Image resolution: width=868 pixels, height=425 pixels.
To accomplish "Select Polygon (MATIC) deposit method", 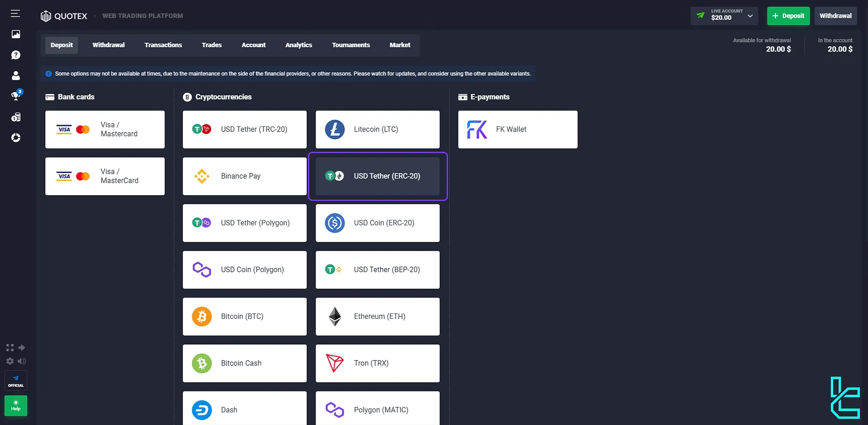I will pos(377,408).
